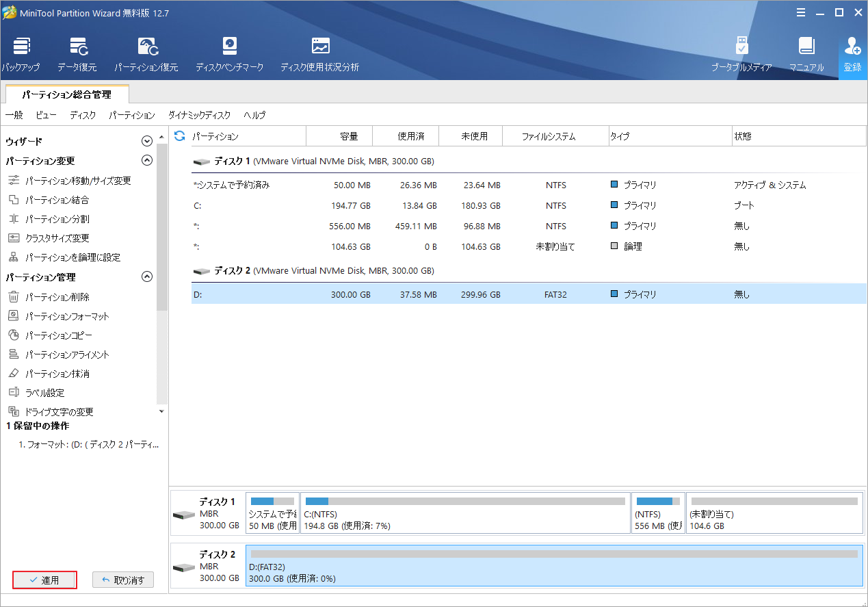Screen dimensions: 868x607
Task: Click the ディスク 1 header in list
Action: (x=314, y=162)
